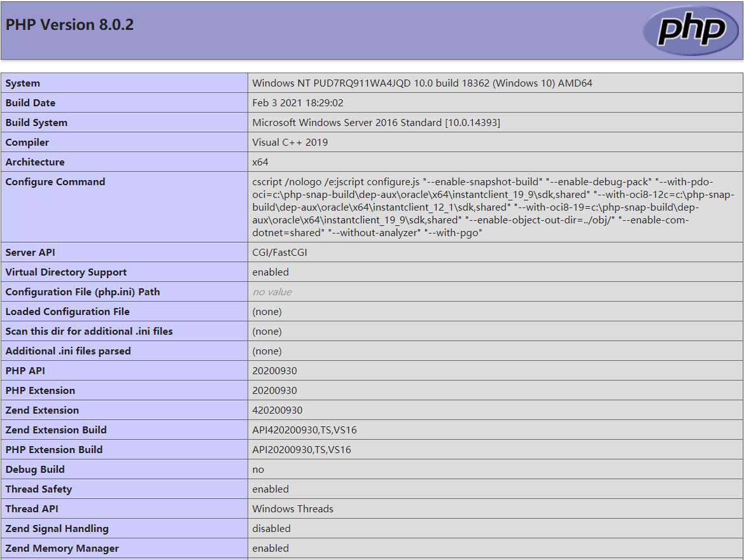Click the 'Zend Extension Build' label
Viewport: 744px width, 560px height.
(56, 430)
